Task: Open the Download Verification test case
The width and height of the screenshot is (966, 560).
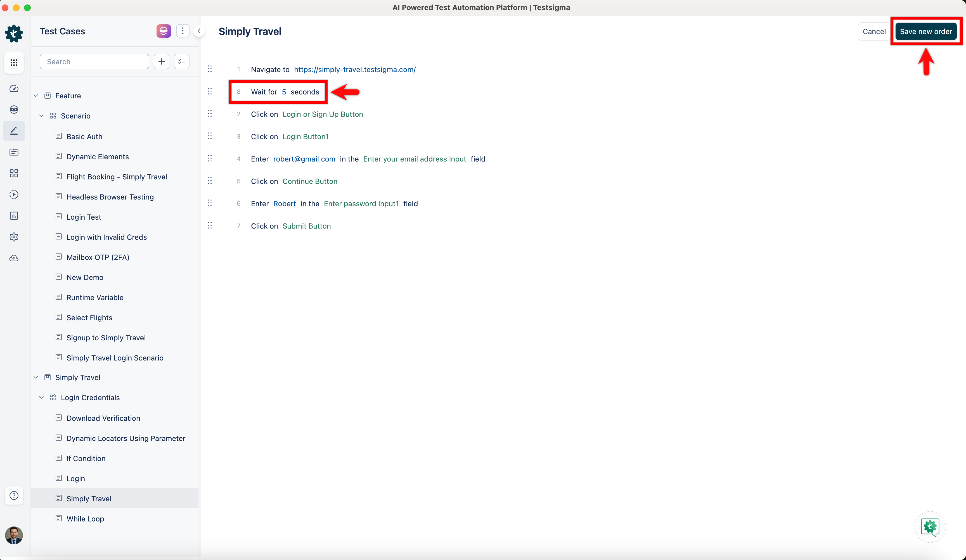Action: [x=103, y=418]
